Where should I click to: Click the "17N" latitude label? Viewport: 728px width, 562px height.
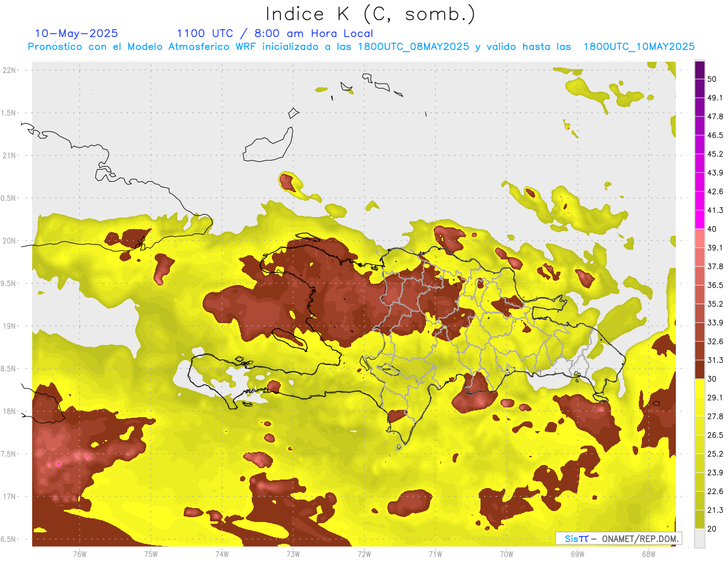coord(10,497)
